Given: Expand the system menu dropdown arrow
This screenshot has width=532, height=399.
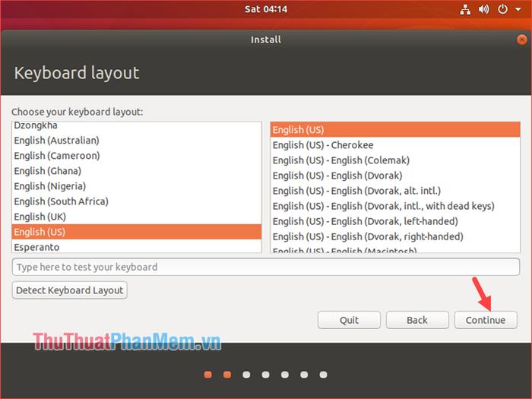Looking at the screenshot, I should tap(518, 9).
